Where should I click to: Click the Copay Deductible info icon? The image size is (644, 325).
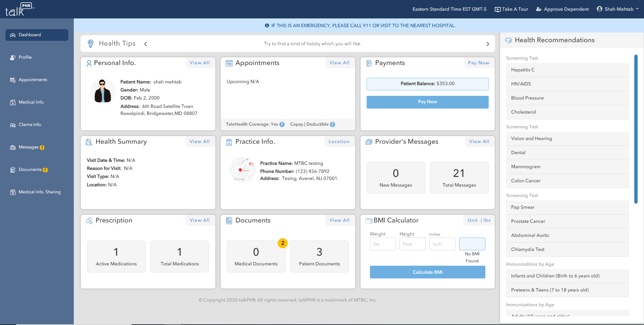(x=332, y=125)
